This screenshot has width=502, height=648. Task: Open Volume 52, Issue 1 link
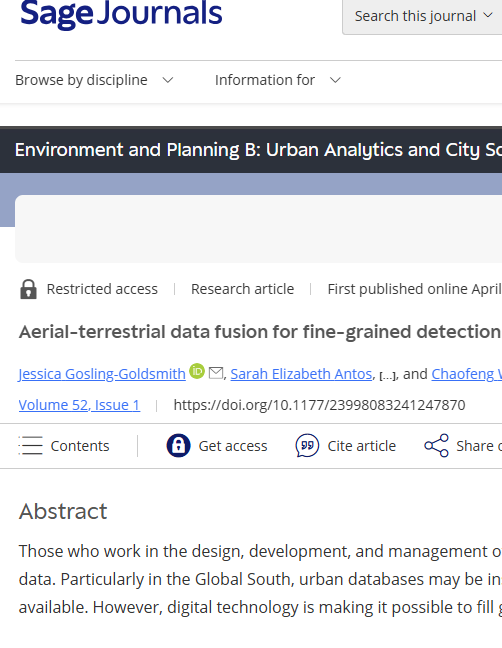point(79,405)
